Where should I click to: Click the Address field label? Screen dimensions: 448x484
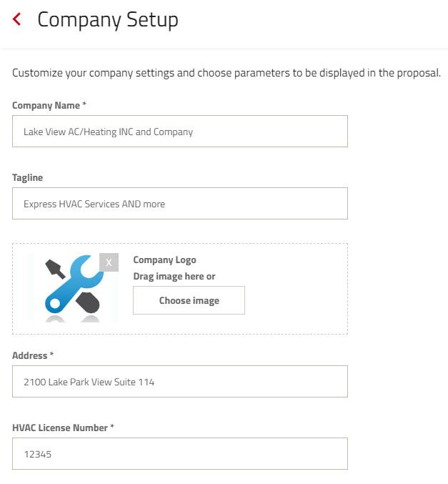point(29,355)
